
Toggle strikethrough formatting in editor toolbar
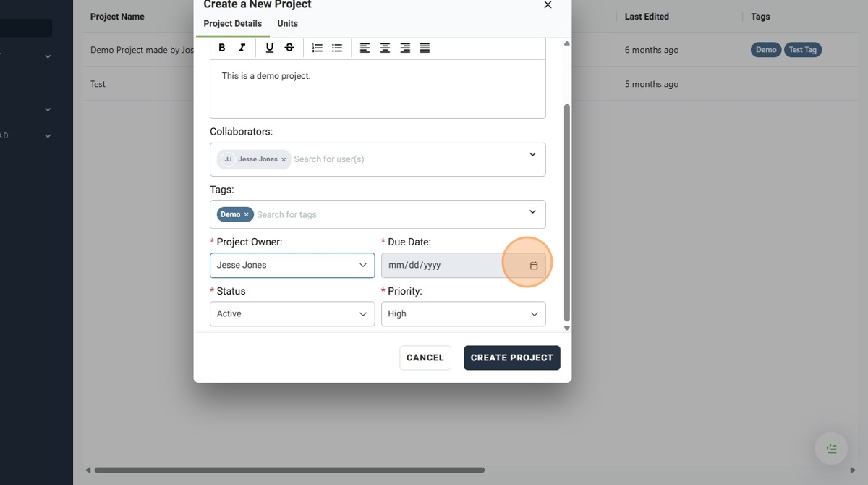pyautogui.click(x=289, y=48)
